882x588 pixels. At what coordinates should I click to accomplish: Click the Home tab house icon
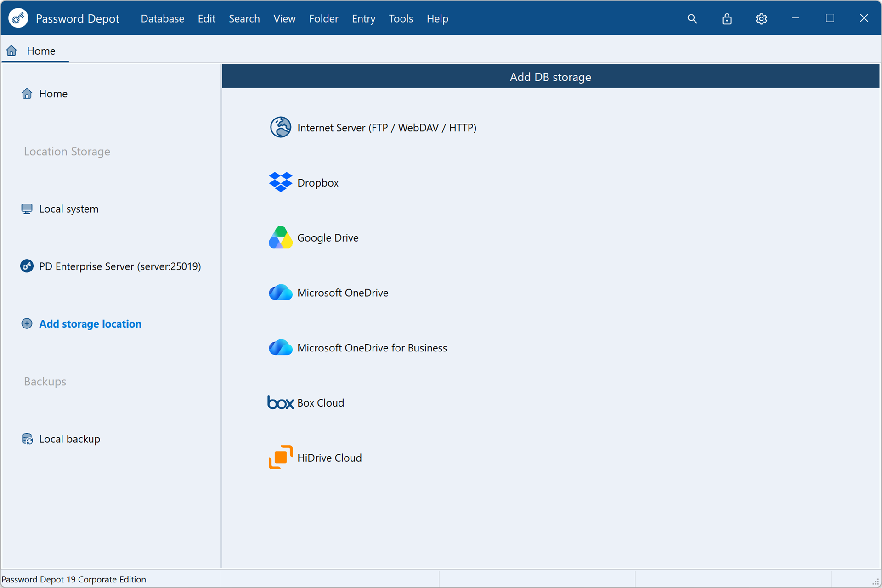pyautogui.click(x=11, y=51)
